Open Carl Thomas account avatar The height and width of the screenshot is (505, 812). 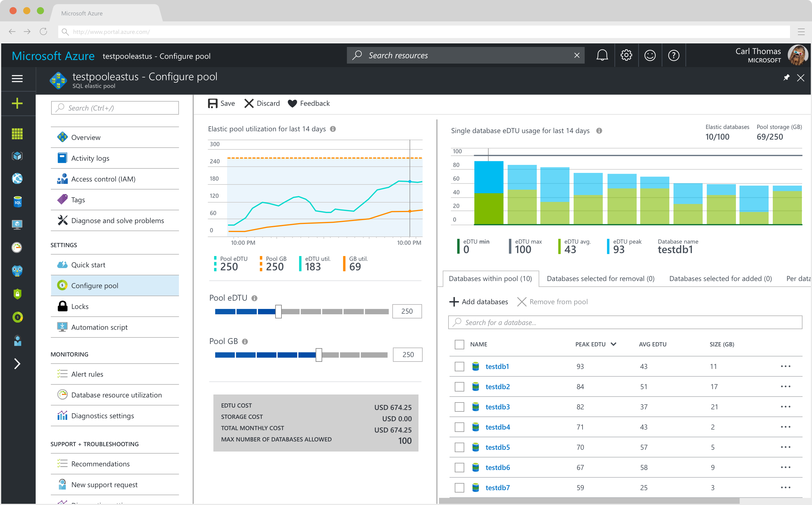[x=797, y=55]
